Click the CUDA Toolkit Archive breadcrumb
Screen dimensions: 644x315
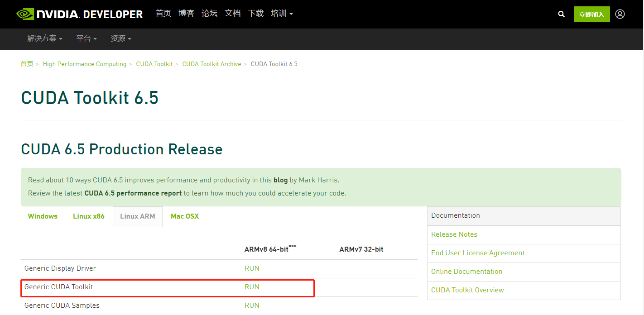pyautogui.click(x=211, y=64)
